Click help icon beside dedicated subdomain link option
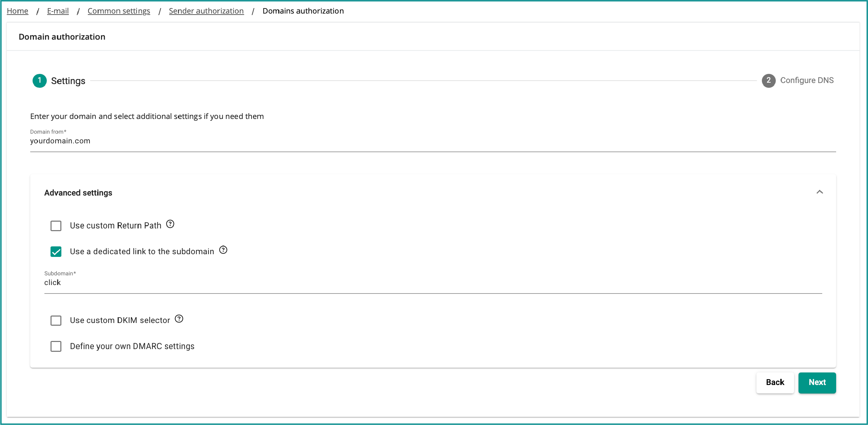Image resolution: width=868 pixels, height=425 pixels. (x=223, y=250)
